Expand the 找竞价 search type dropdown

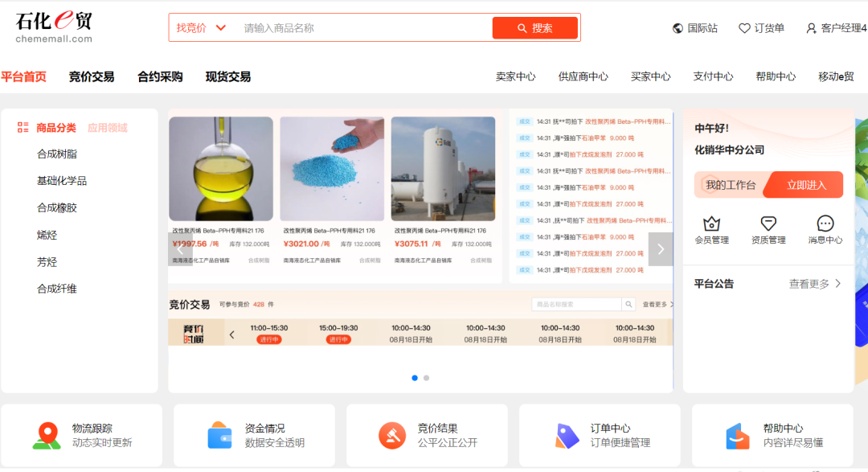pos(201,28)
